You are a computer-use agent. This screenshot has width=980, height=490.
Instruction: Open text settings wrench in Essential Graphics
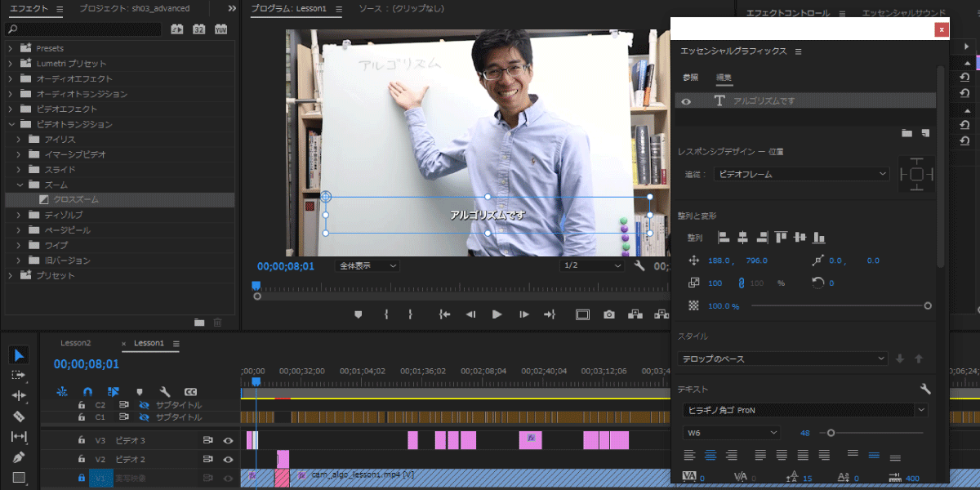(x=925, y=389)
